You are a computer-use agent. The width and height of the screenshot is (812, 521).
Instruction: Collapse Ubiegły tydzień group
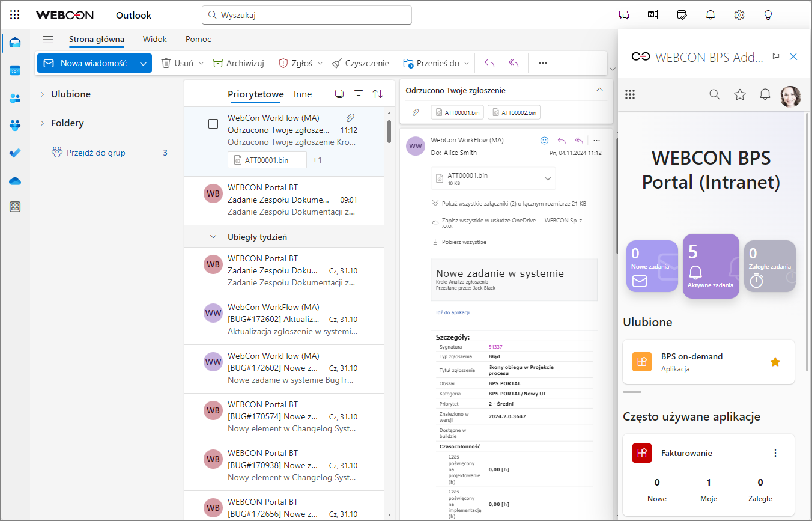213,237
